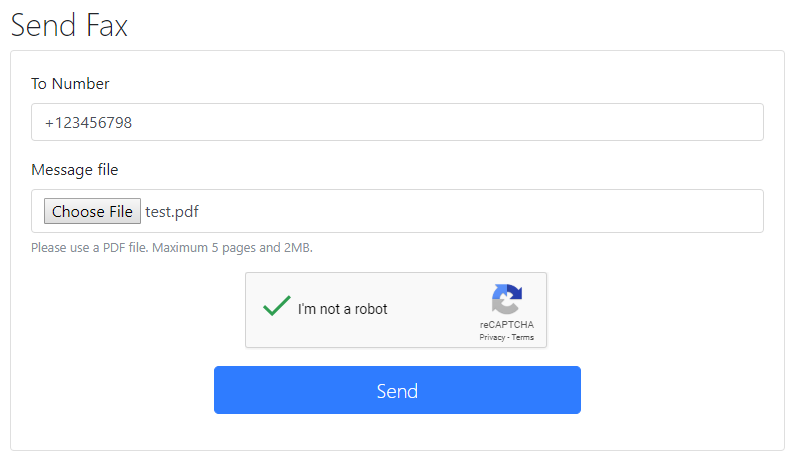Click the "Please use a PDF file" hint

pos(90,248)
